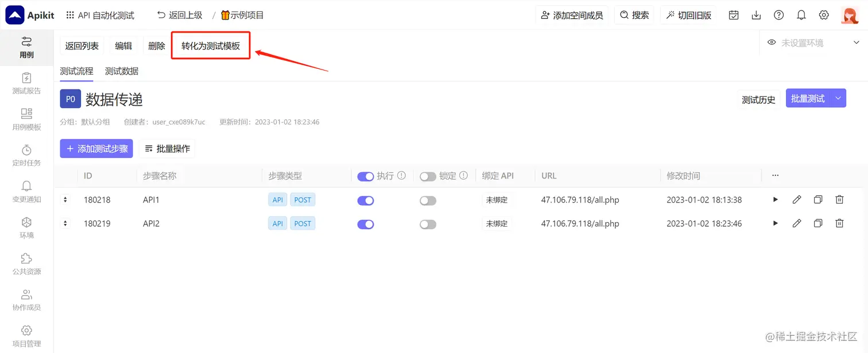Start 批量测试
The height and width of the screenshot is (353, 868).
pos(808,99)
